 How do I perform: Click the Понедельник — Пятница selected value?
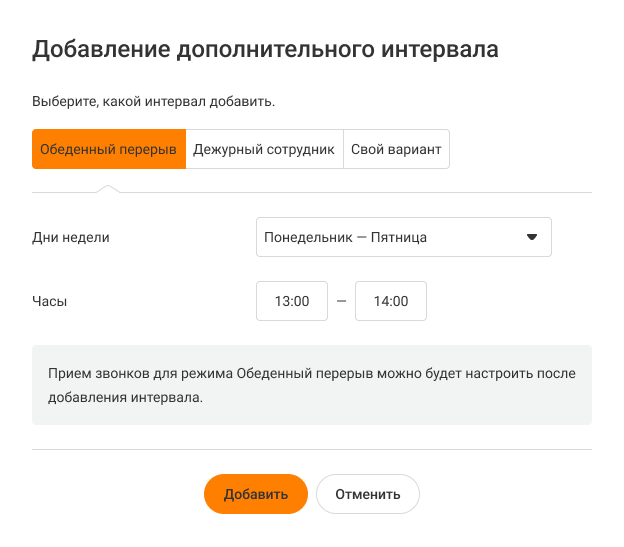point(345,238)
